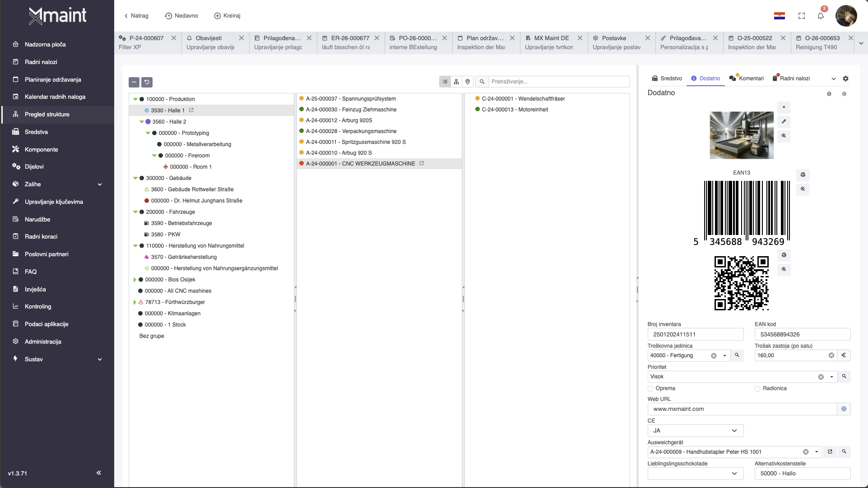This screenshot has width=868, height=488.
Task: Zoom into the QR code
Action: coord(784,269)
